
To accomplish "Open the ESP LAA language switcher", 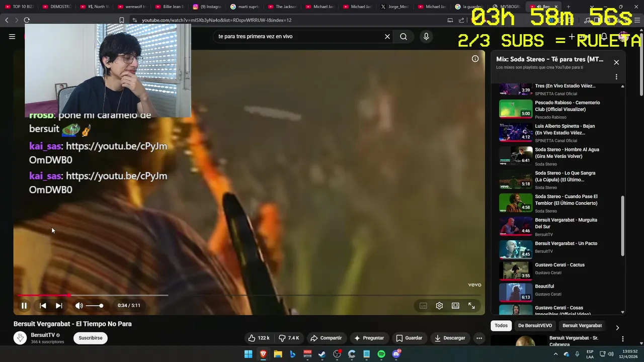I will [590, 354].
